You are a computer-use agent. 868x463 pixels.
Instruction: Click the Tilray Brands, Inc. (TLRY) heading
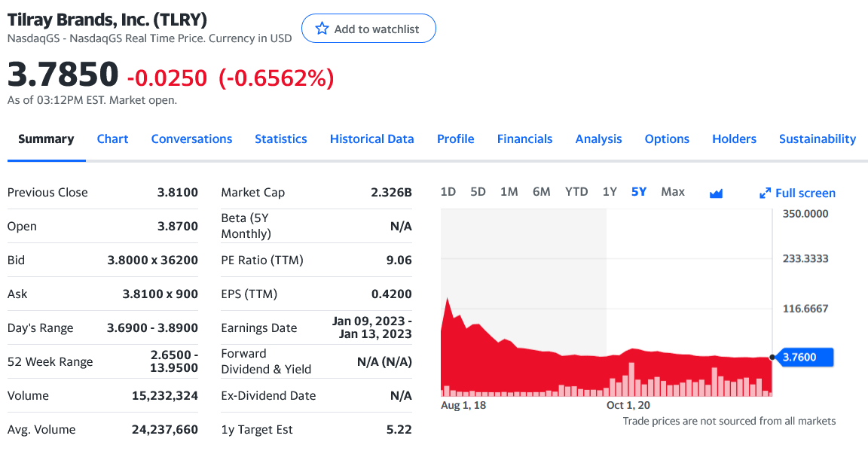click(107, 20)
